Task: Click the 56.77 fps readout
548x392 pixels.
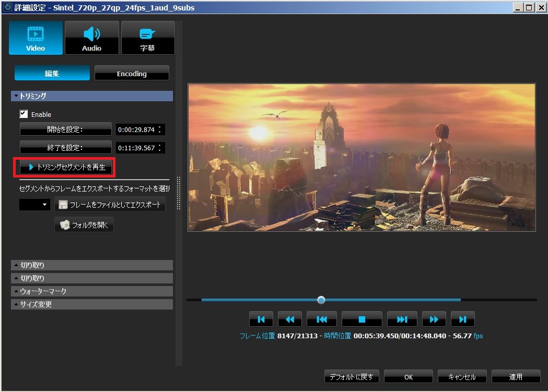Action: pos(468,336)
